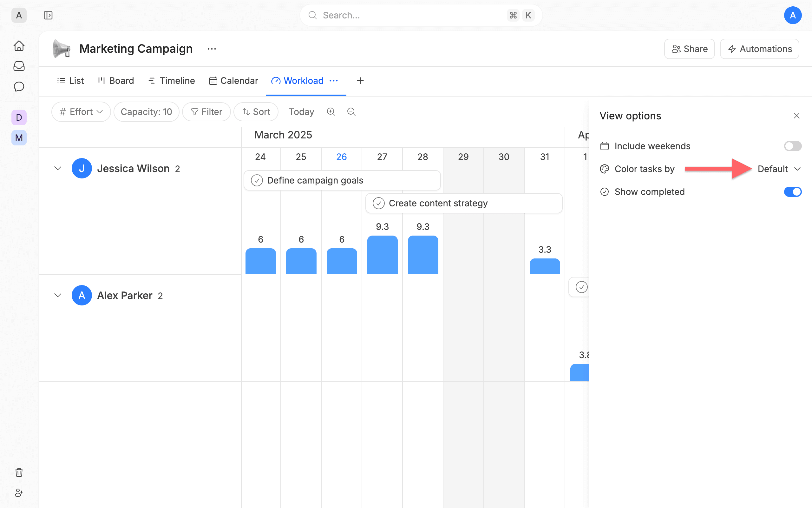
Task: Click the megaphone project icon
Action: tap(62, 49)
